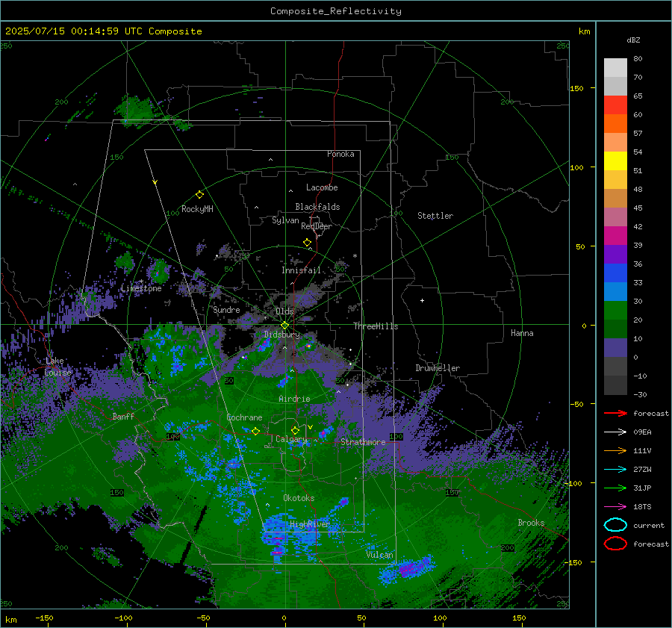Click the Composite_Reflectivity title

click(x=336, y=11)
